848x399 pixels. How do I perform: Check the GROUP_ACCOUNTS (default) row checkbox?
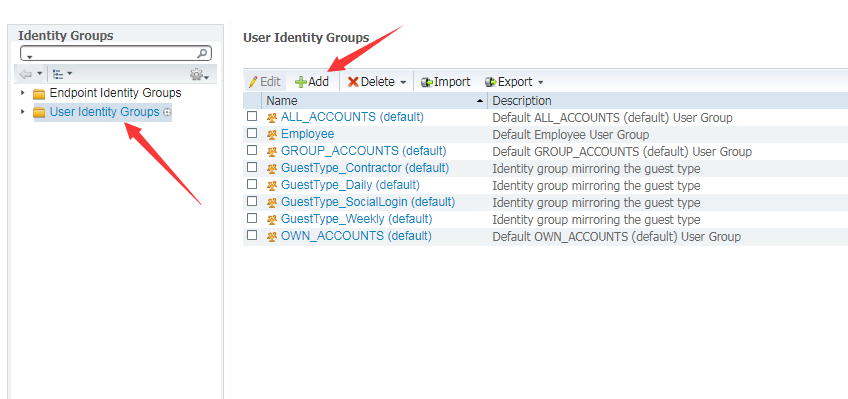click(252, 150)
